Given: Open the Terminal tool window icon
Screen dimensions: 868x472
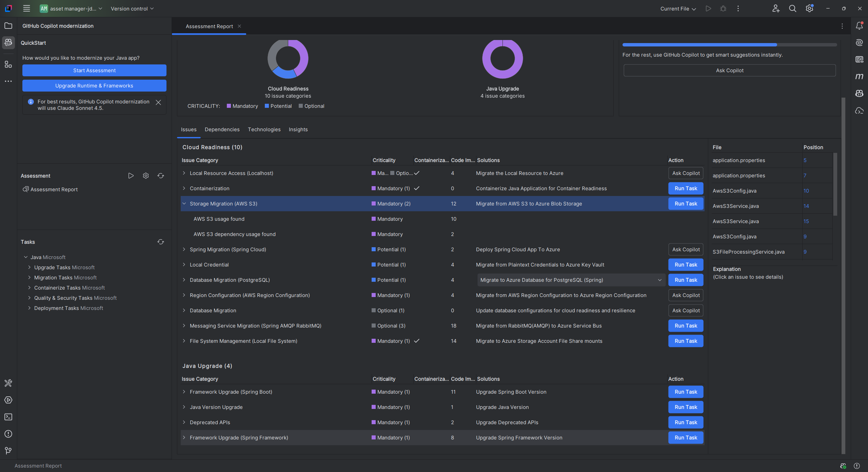Looking at the screenshot, I should (x=8, y=417).
